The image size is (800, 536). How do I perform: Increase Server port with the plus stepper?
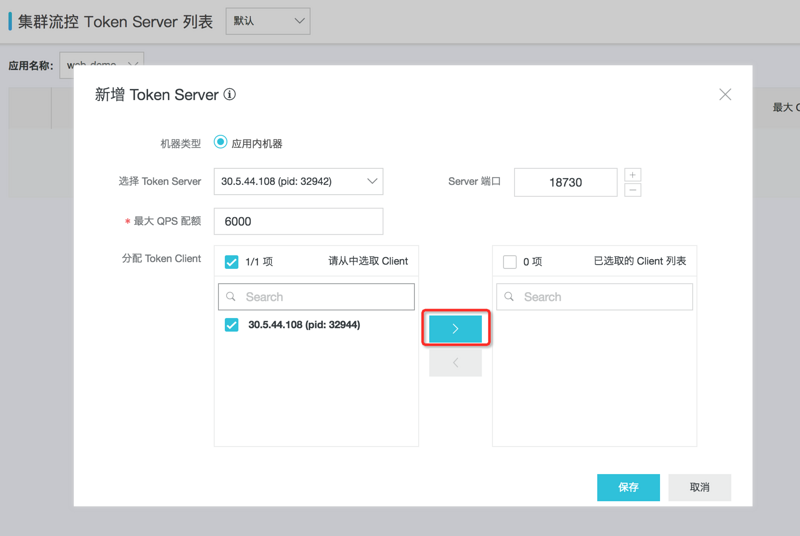[x=633, y=175]
